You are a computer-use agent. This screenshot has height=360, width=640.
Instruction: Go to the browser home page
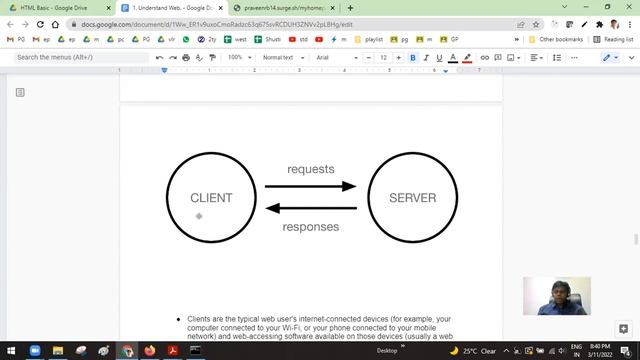click(55, 24)
